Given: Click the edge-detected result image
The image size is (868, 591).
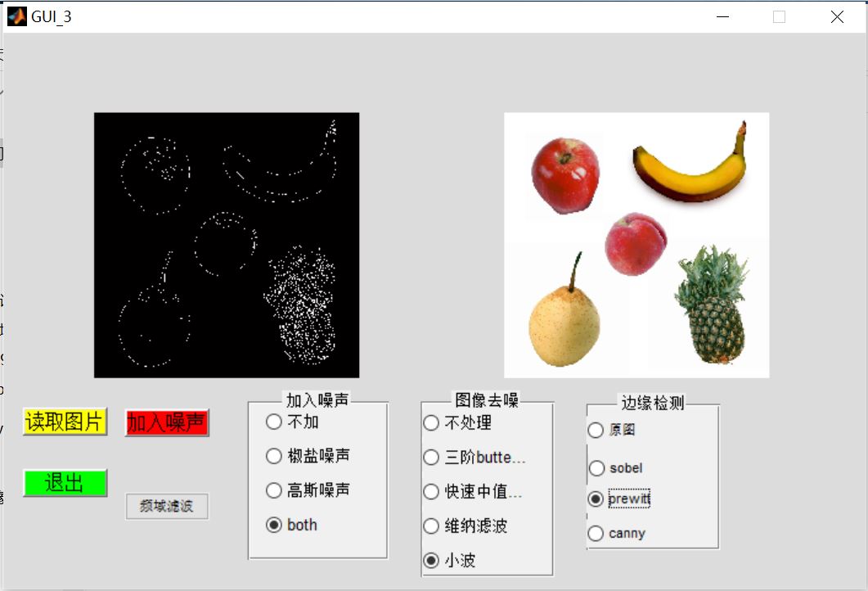Looking at the screenshot, I should (227, 244).
